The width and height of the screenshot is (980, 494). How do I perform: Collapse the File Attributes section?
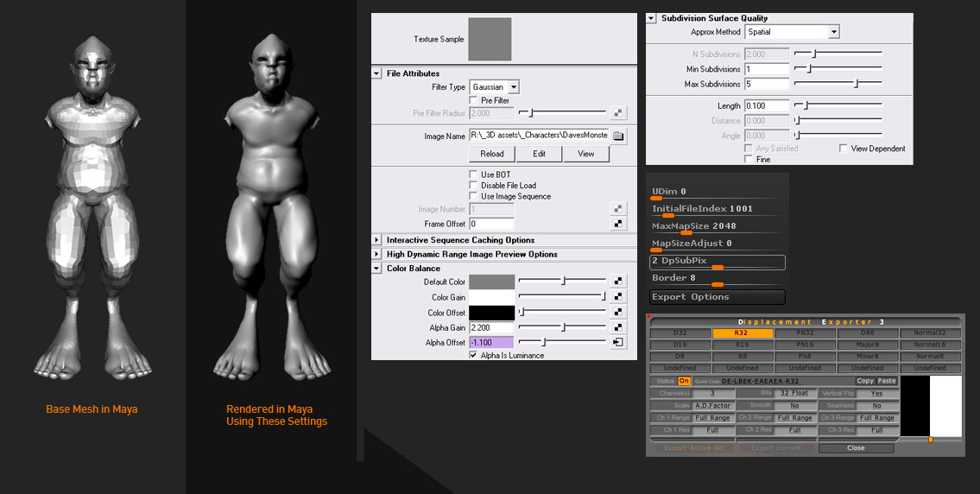click(x=376, y=73)
